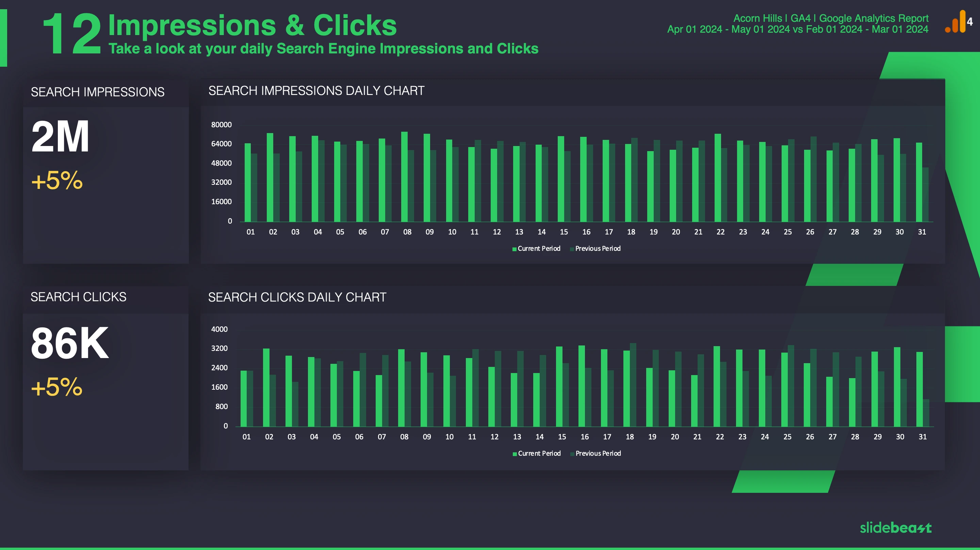Click day 31 label on impressions chart axis

click(x=922, y=232)
